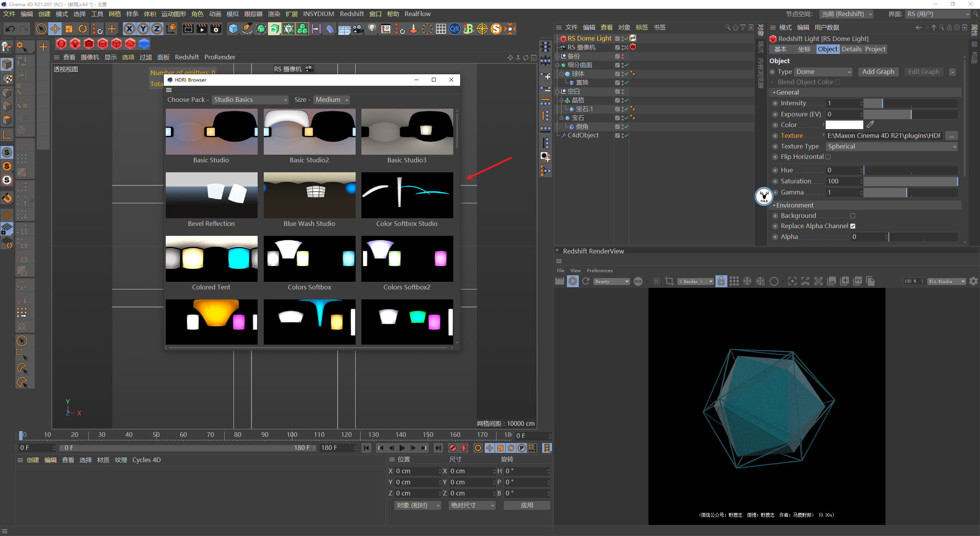
Task: Select the Blue Wash Studio HDRI thumbnail
Action: 309,195
